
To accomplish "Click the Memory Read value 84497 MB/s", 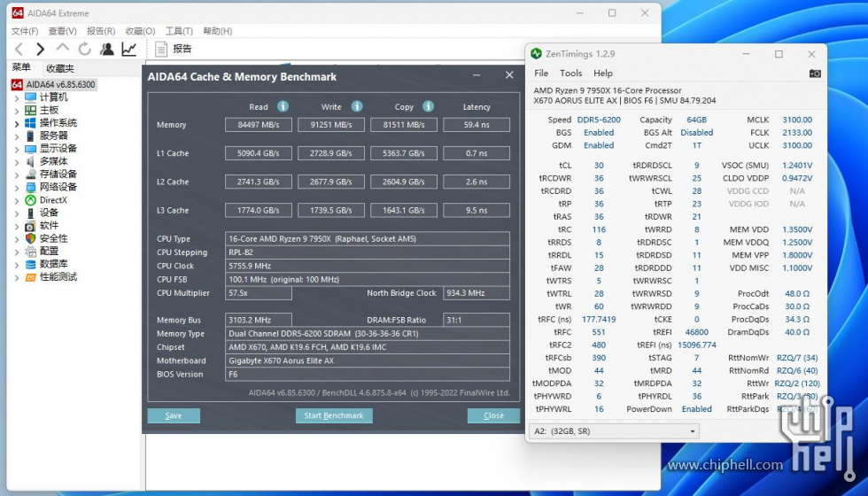I will tap(259, 125).
